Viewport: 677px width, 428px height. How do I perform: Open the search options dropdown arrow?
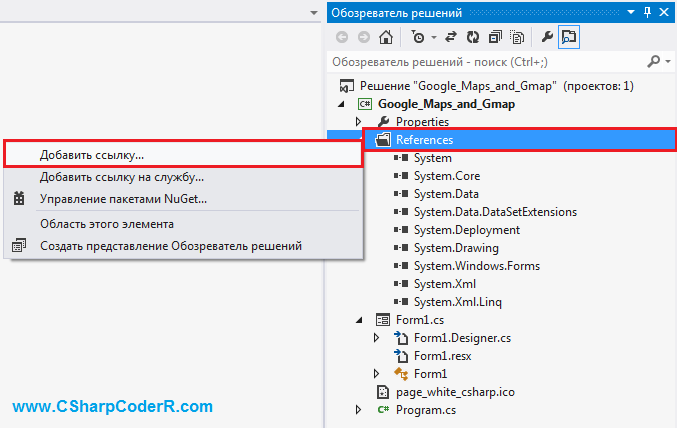668,62
